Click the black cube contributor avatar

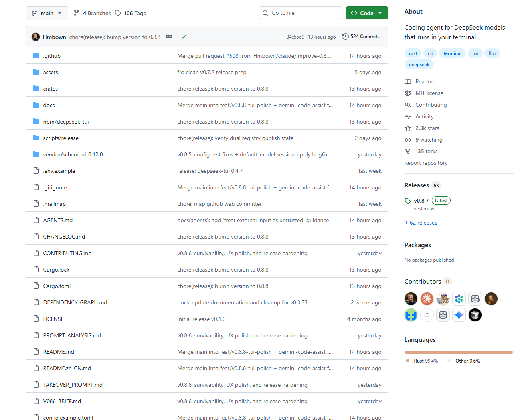pyautogui.click(x=475, y=315)
